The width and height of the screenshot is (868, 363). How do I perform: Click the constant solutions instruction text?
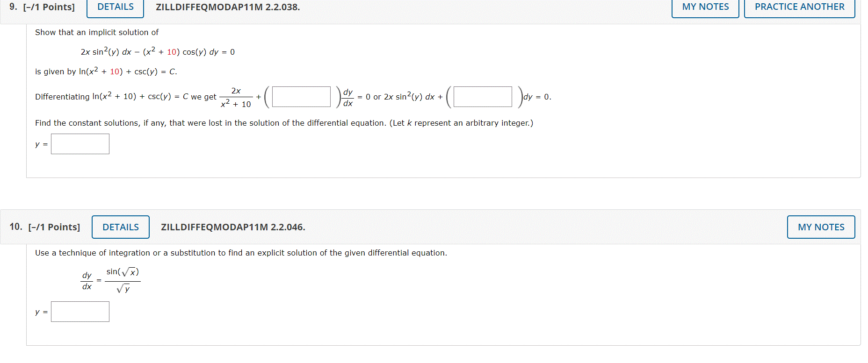pyautogui.click(x=284, y=123)
